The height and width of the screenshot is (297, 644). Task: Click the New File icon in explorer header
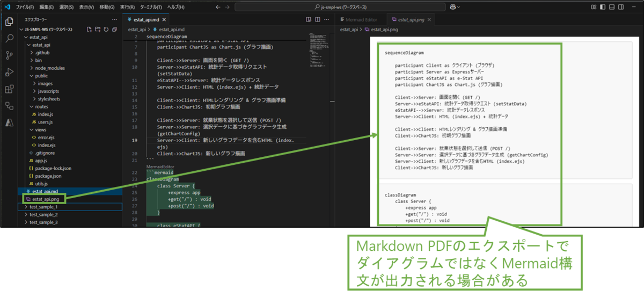tap(89, 30)
